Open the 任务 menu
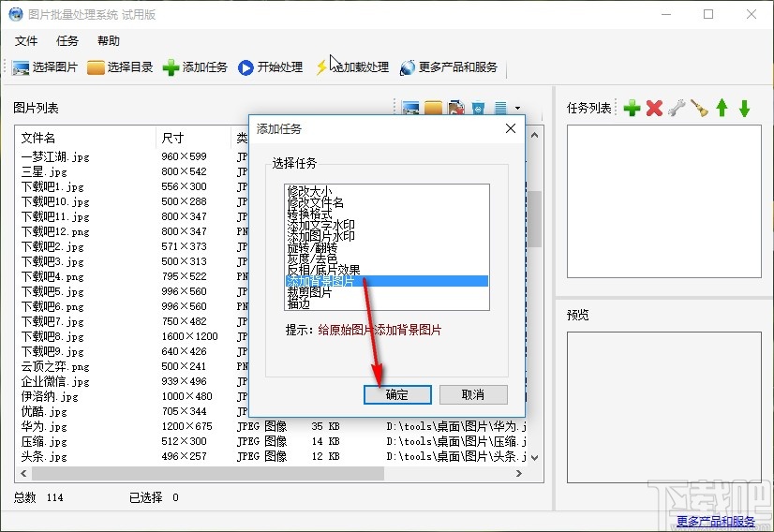 coord(67,41)
